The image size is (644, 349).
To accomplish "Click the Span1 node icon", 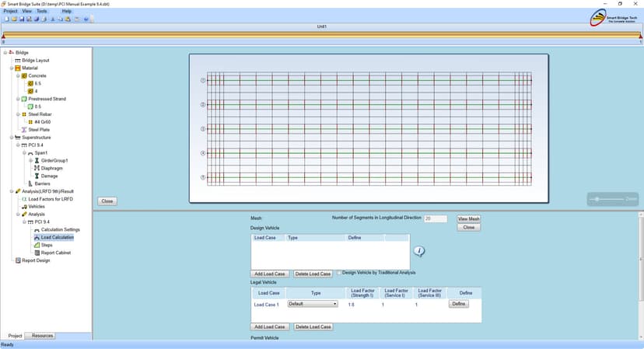I will click(x=30, y=153).
